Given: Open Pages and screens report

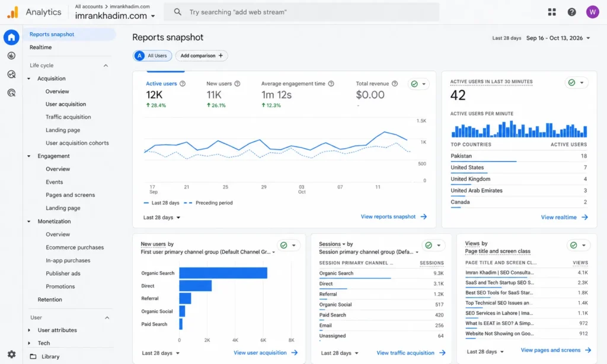Looking at the screenshot, I should (70, 195).
